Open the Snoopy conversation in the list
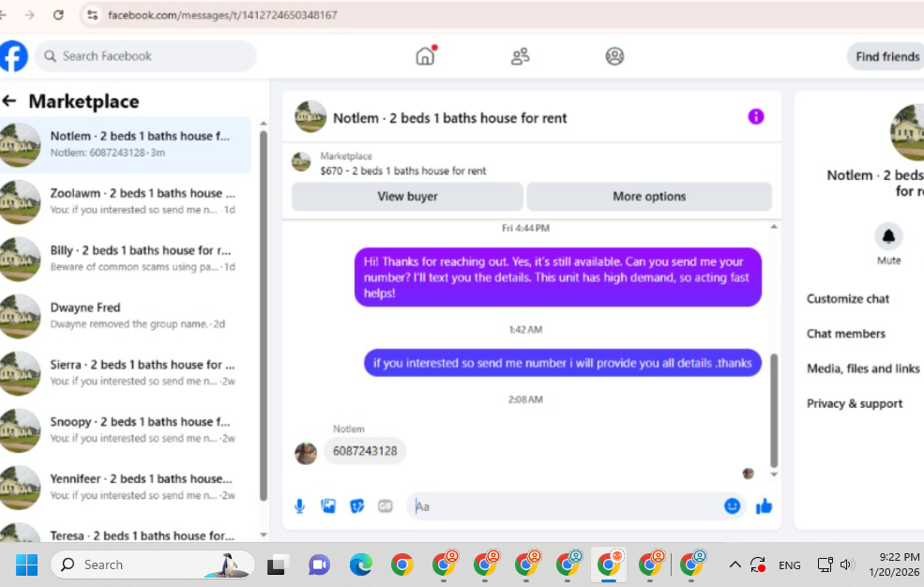Image resolution: width=924 pixels, height=587 pixels. coord(126,429)
